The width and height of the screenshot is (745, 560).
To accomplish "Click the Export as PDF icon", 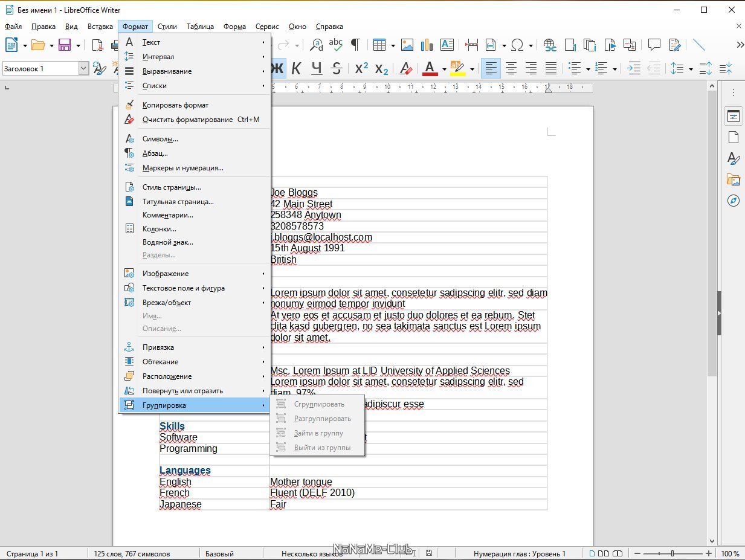I will (x=97, y=45).
